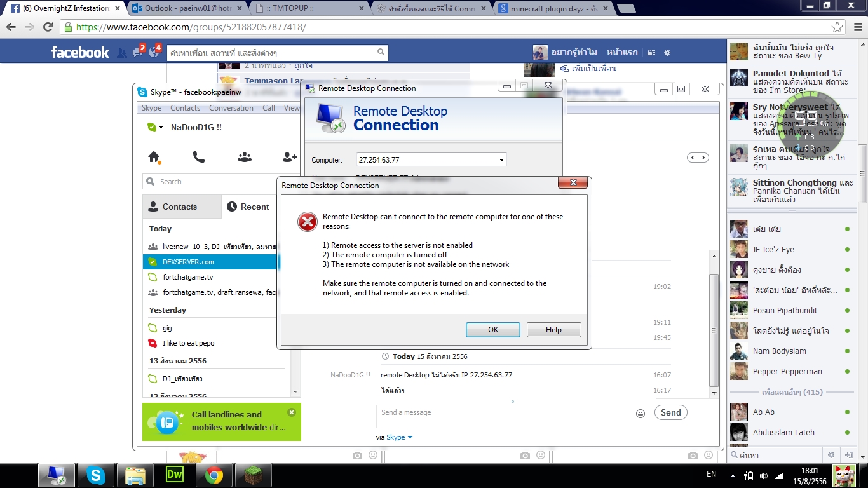Hide the Facebook chat sidebar
The width and height of the screenshot is (868, 488).
point(848,455)
